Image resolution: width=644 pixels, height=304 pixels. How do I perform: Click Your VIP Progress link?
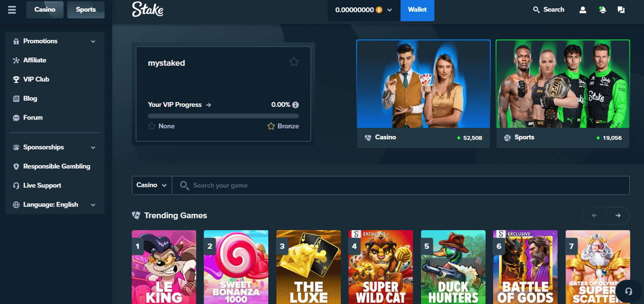[x=175, y=105]
